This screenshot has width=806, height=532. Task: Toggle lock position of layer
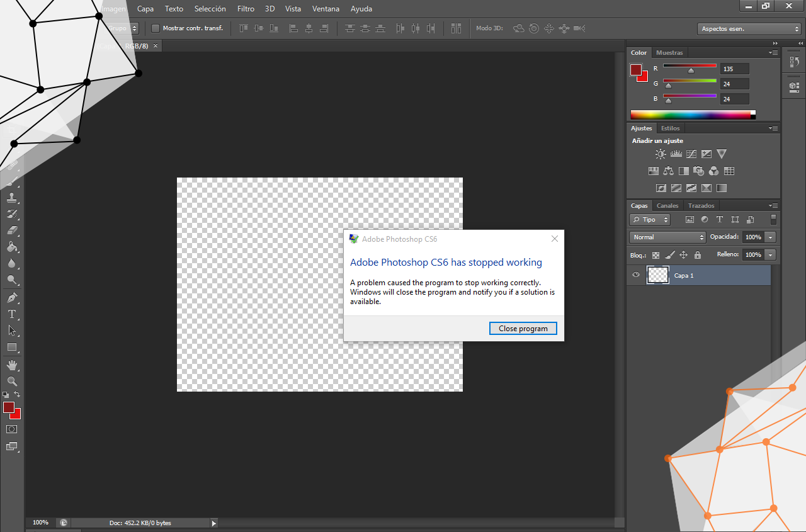coord(684,255)
